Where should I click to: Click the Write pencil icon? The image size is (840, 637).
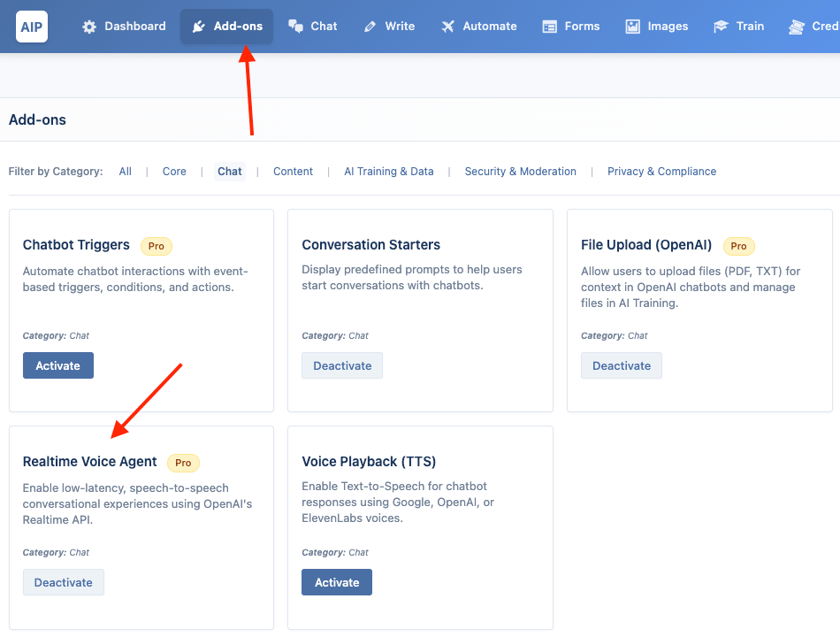370,27
